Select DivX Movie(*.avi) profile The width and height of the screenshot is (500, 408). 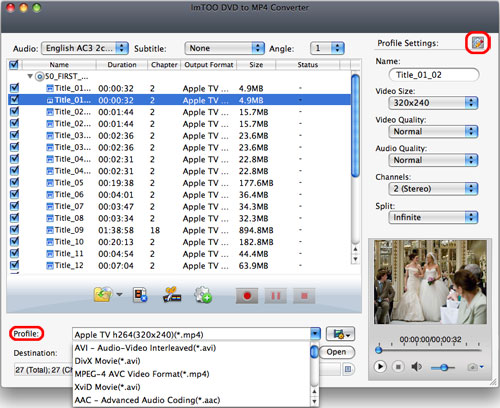[107, 361]
